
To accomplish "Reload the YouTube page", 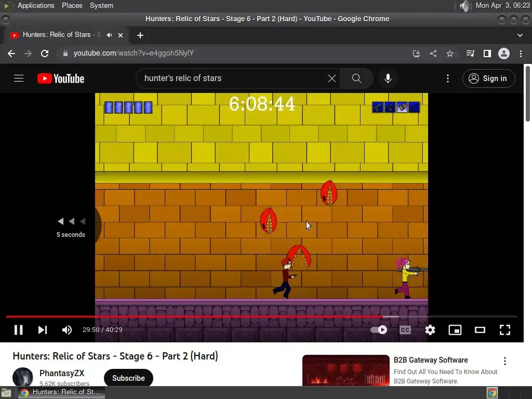I will coord(45,54).
